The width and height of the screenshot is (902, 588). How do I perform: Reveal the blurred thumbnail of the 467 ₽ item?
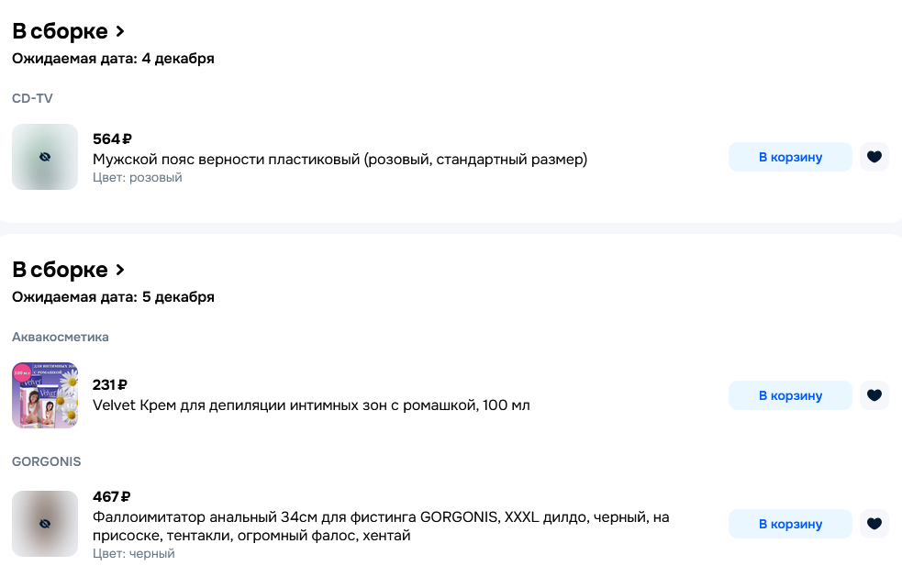tap(45, 524)
